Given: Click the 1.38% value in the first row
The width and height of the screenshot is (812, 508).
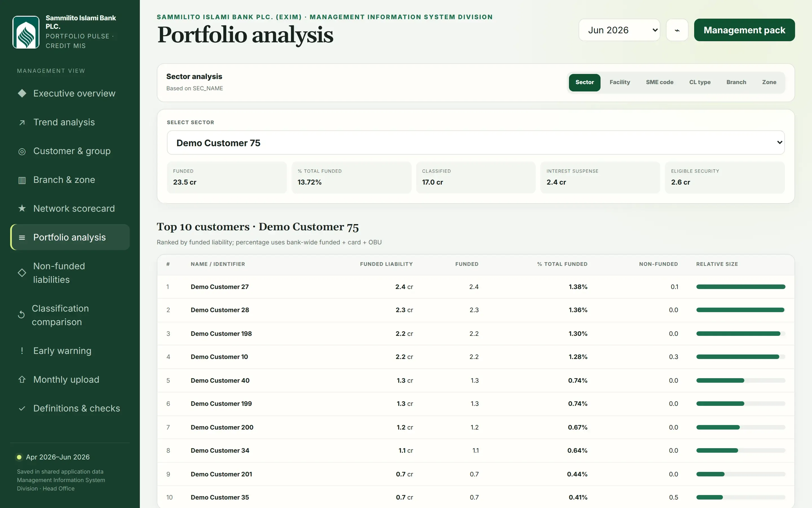Looking at the screenshot, I should pos(578,287).
